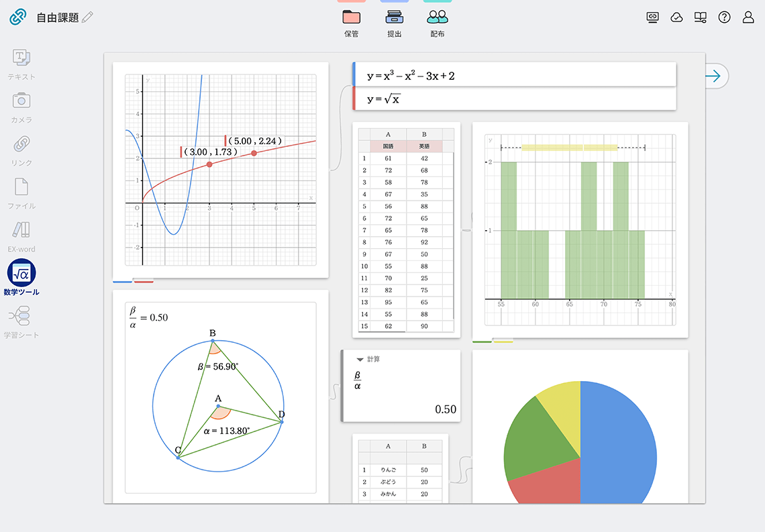Image resolution: width=765 pixels, height=532 pixels.
Task: Select the yellow tab below the histogram
Action: [x=503, y=341]
